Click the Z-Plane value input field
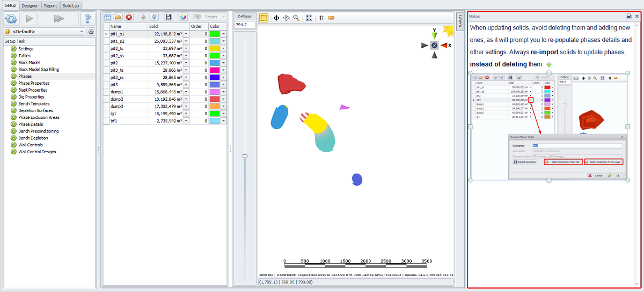Screen dimensions: 644x292 (245, 25)
